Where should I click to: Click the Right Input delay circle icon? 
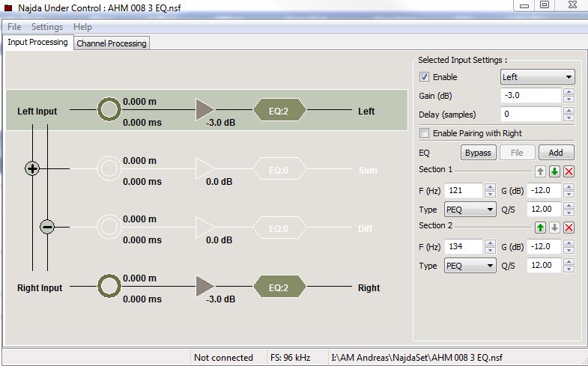pyautogui.click(x=109, y=286)
